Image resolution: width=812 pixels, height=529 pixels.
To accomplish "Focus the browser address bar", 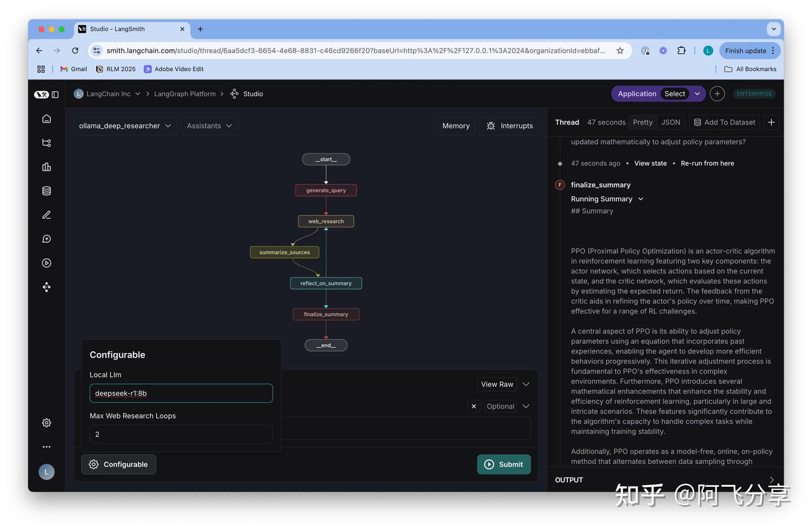I will coord(355,51).
